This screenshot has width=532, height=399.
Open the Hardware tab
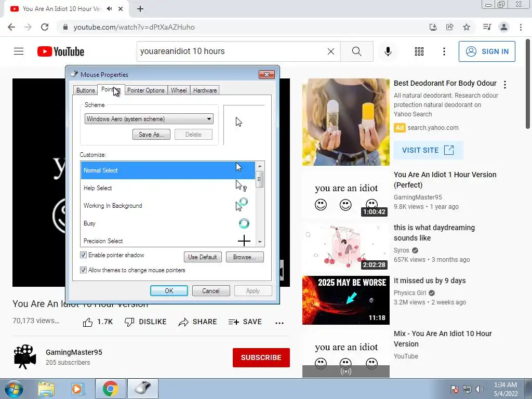click(205, 90)
